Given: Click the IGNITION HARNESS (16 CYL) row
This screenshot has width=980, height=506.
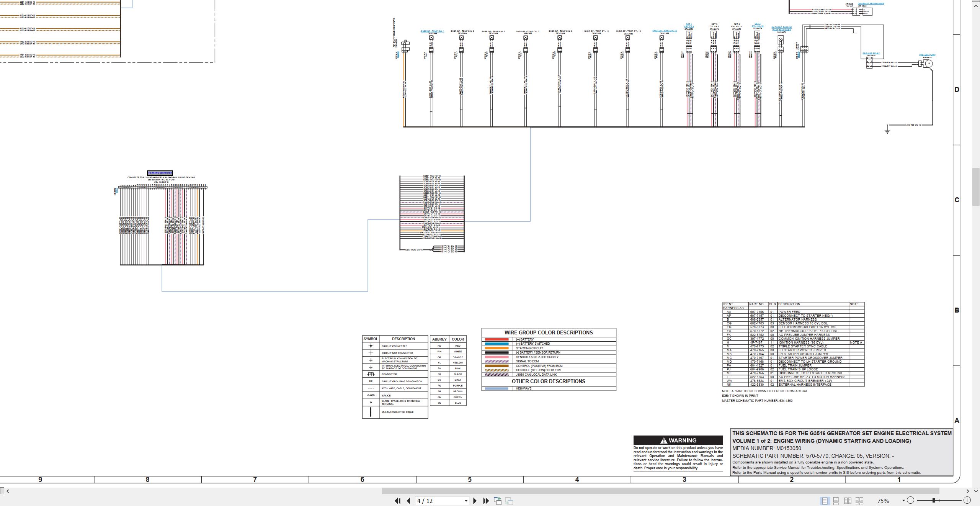Looking at the screenshot, I should click(x=793, y=342).
